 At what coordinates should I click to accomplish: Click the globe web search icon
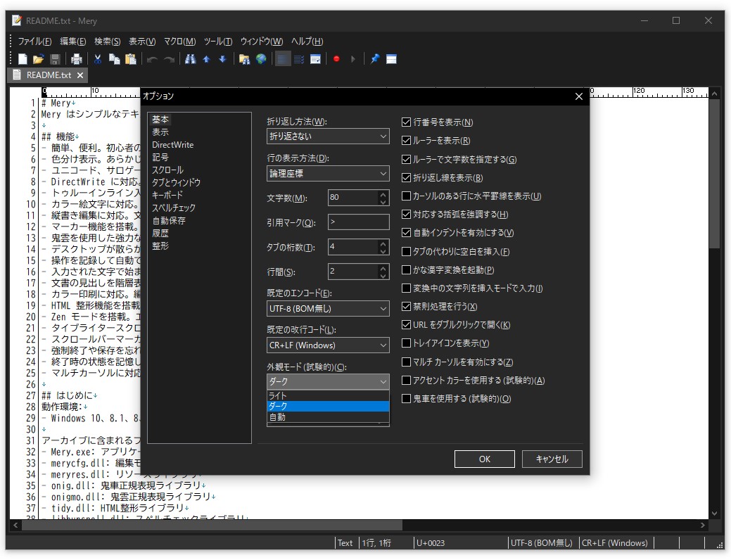261,59
